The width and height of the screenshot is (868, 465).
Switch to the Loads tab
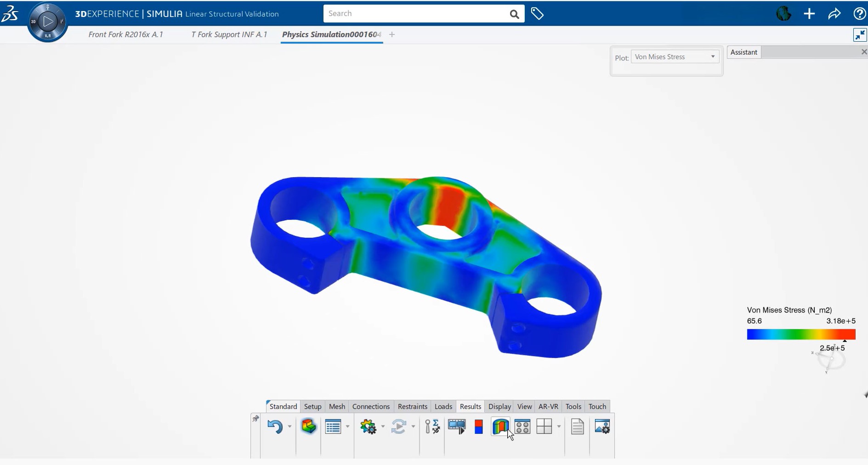coord(443,406)
